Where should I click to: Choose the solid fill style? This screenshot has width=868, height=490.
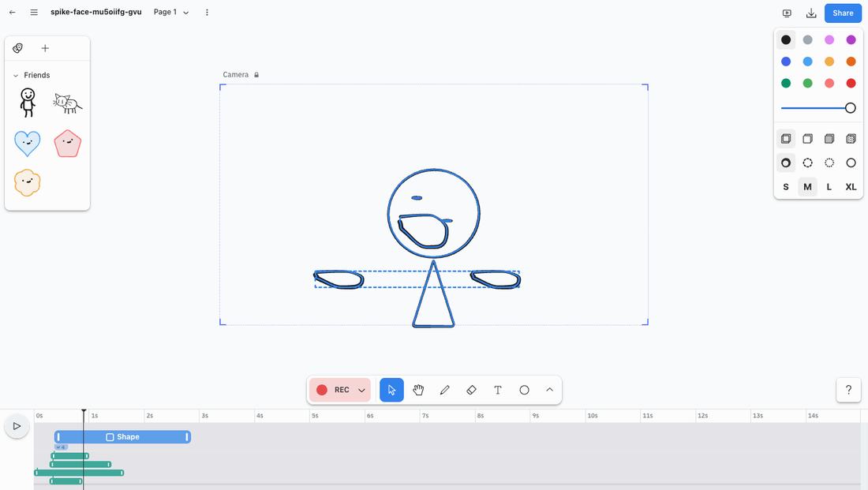tap(829, 138)
